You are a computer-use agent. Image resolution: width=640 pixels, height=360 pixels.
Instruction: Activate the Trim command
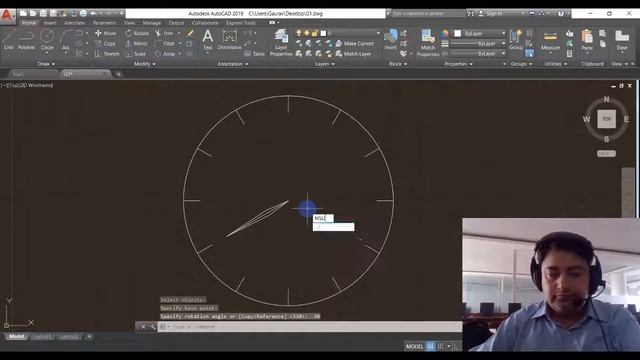pos(164,33)
